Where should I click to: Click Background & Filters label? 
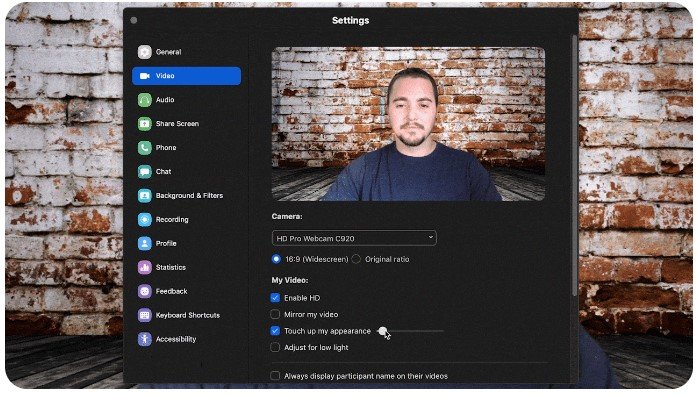coord(189,195)
